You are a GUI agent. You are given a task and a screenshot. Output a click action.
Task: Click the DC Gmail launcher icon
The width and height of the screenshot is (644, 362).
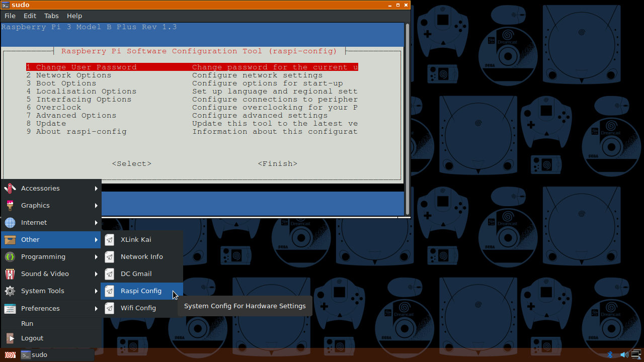(110, 274)
